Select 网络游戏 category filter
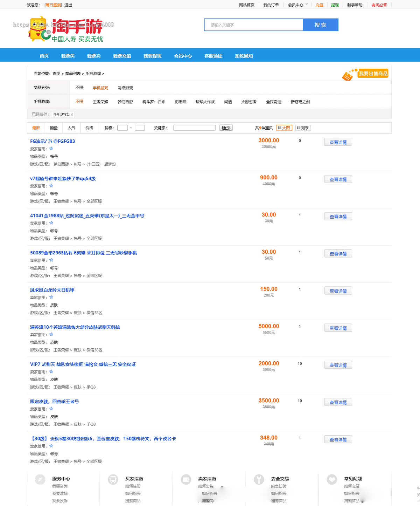Viewport: 420px width, 506px height. pyautogui.click(x=125, y=88)
